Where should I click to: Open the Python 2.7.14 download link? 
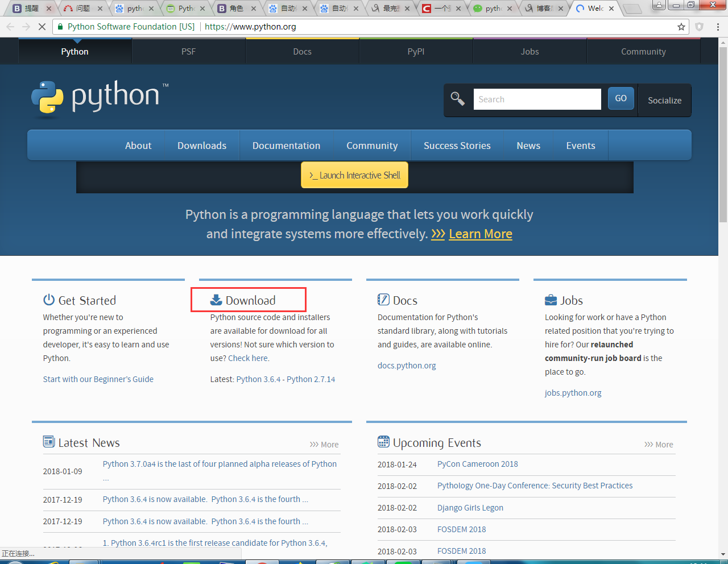tap(311, 379)
